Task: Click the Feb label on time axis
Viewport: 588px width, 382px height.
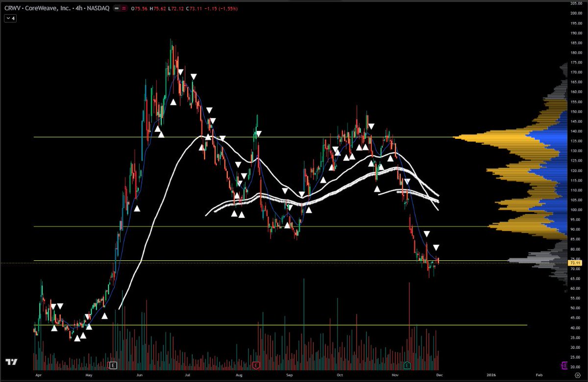Action: (x=539, y=375)
